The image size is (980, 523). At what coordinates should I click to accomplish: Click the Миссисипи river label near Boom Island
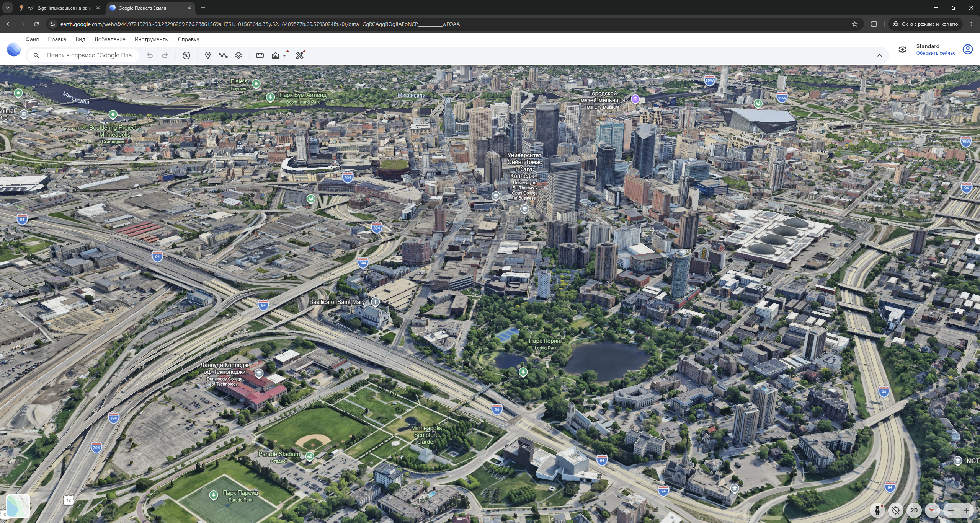tap(412, 95)
